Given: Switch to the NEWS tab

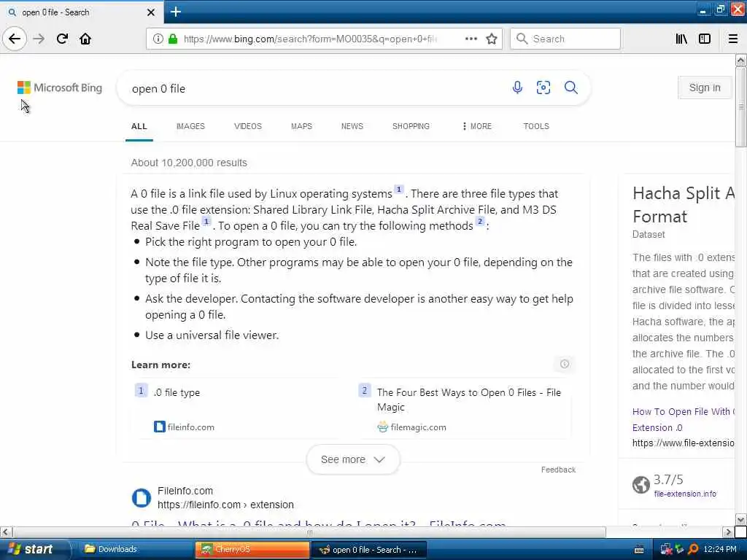Looking at the screenshot, I should pos(352,126).
